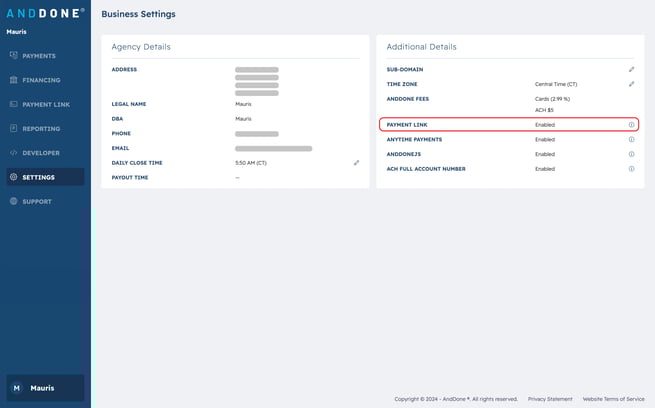Click the copyright notice text
655x408 pixels.
456,399
